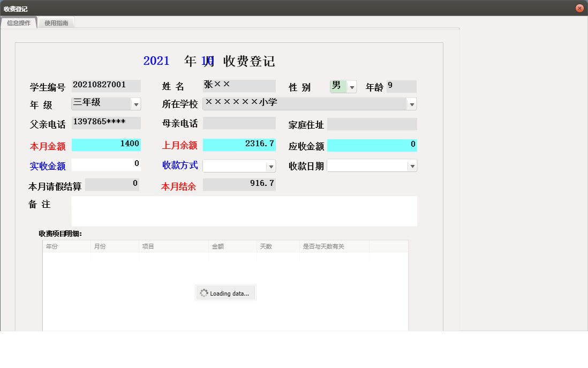Expand the 年级 grade level dropdown
The width and height of the screenshot is (588, 368).
click(x=137, y=103)
